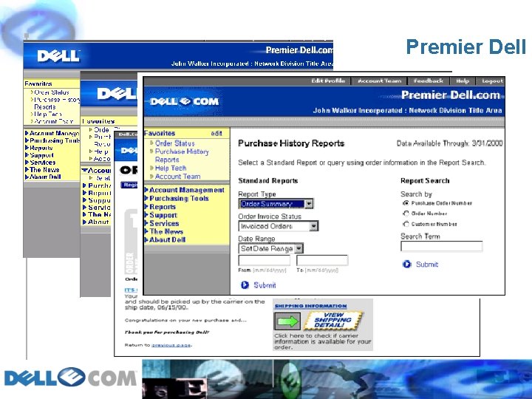Select Customer Number radio button
The height and width of the screenshot is (399, 532).
(406, 224)
